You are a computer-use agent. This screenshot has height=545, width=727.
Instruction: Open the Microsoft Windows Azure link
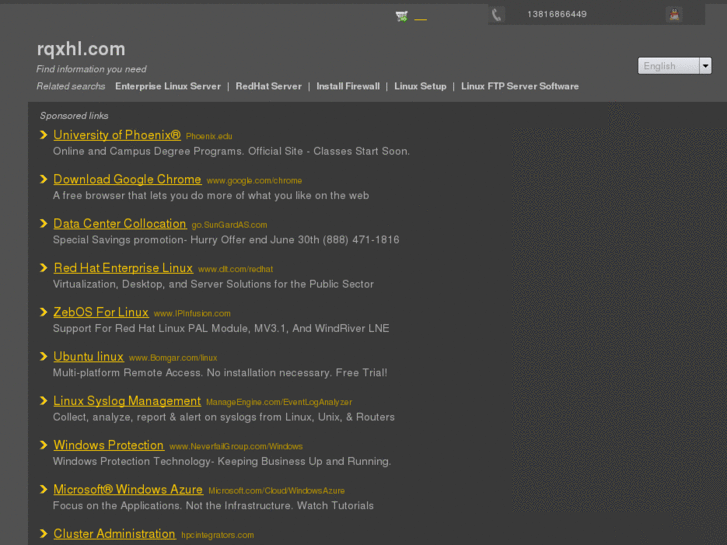tap(128, 489)
